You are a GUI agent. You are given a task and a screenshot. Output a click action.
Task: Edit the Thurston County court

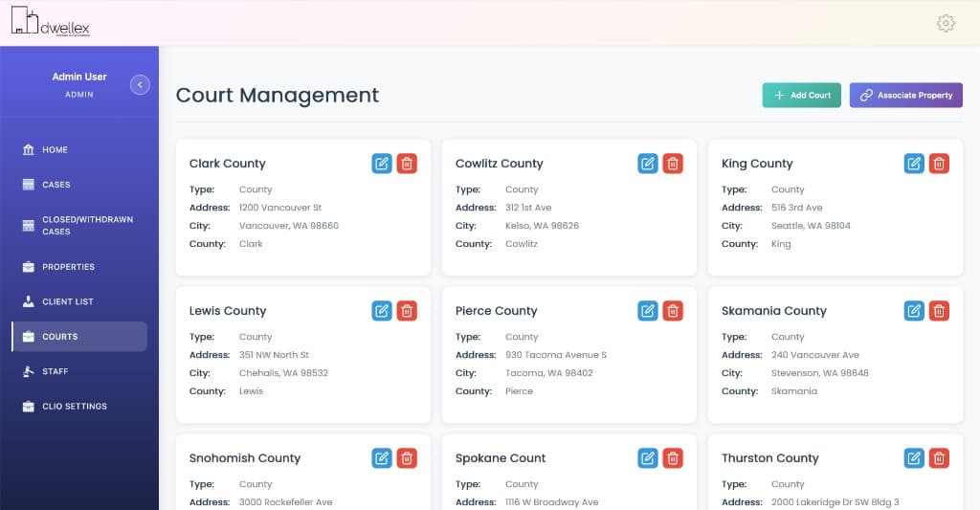pos(914,458)
